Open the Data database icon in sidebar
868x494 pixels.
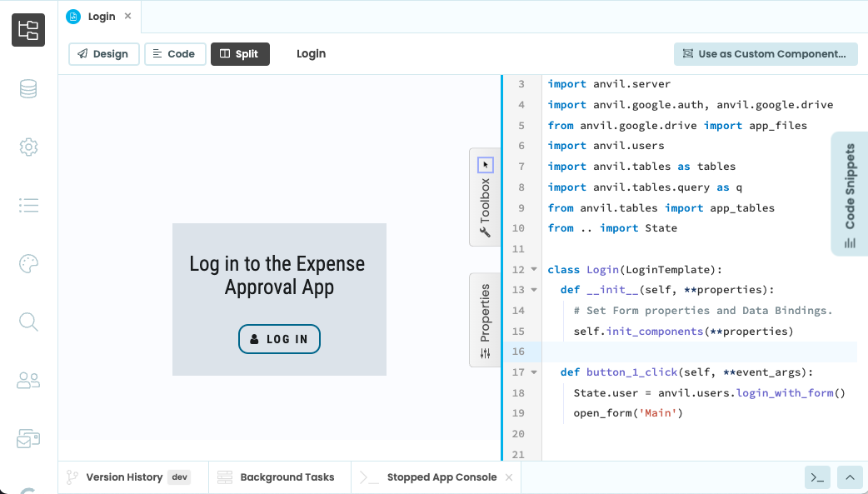point(28,89)
